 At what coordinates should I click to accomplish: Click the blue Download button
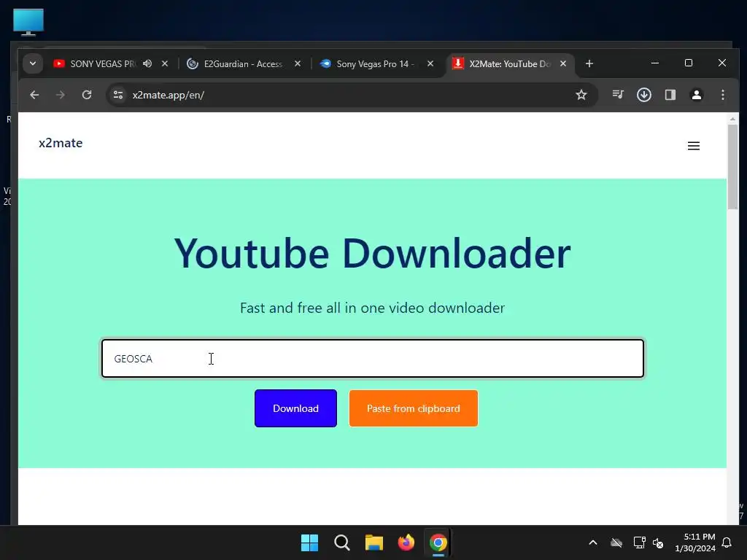click(x=296, y=408)
